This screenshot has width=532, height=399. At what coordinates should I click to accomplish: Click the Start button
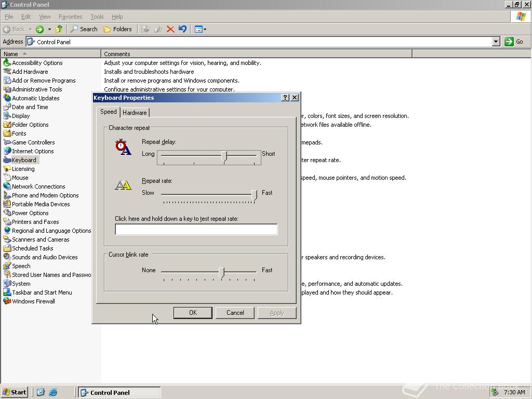14,392
